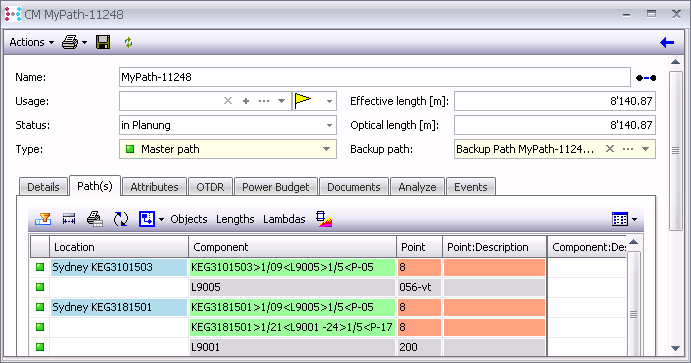Go back with the blue left arrow

pos(667,42)
